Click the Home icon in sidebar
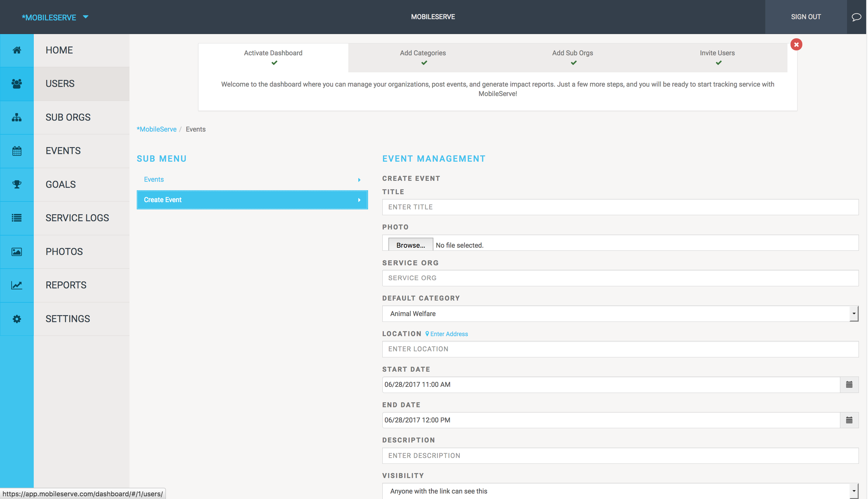 (17, 50)
